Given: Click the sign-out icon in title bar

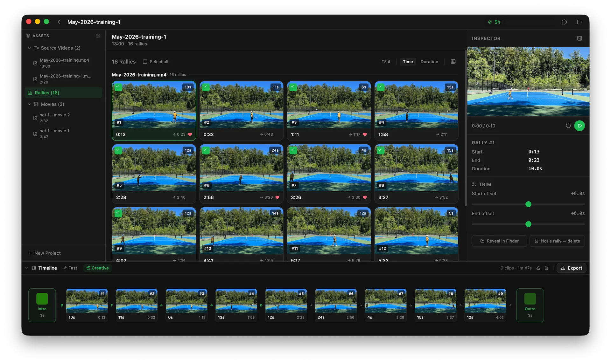Looking at the screenshot, I should (579, 22).
